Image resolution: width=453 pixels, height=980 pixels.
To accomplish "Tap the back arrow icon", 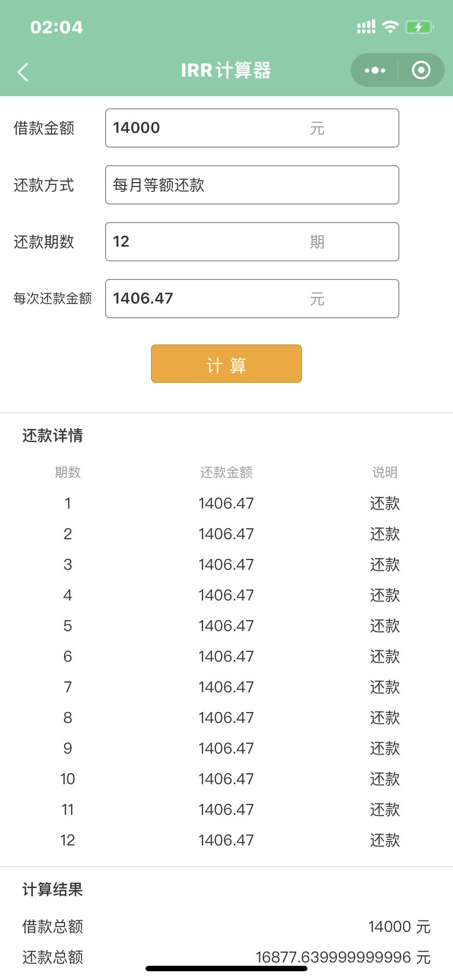I will tap(23, 72).
